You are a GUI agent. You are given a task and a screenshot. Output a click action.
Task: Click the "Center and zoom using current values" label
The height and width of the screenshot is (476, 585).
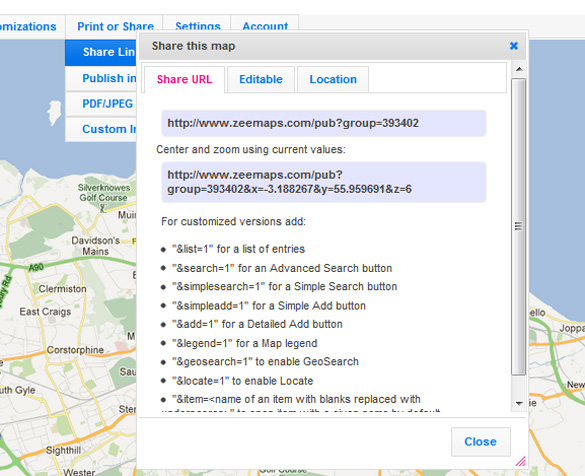click(x=251, y=150)
